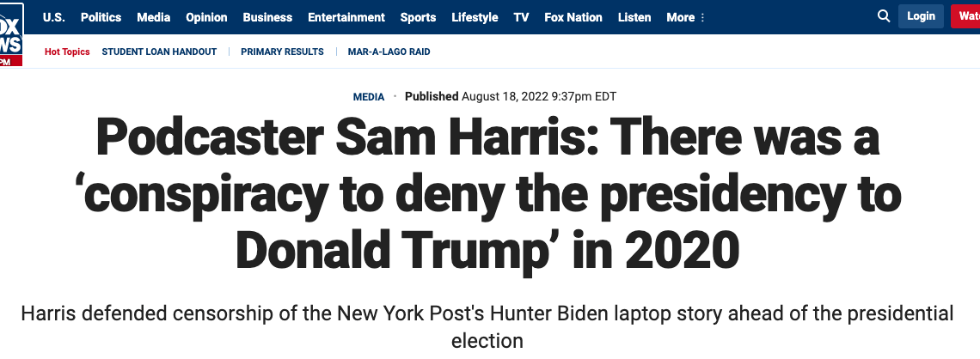
Task: Click the Login button
Action: (922, 16)
